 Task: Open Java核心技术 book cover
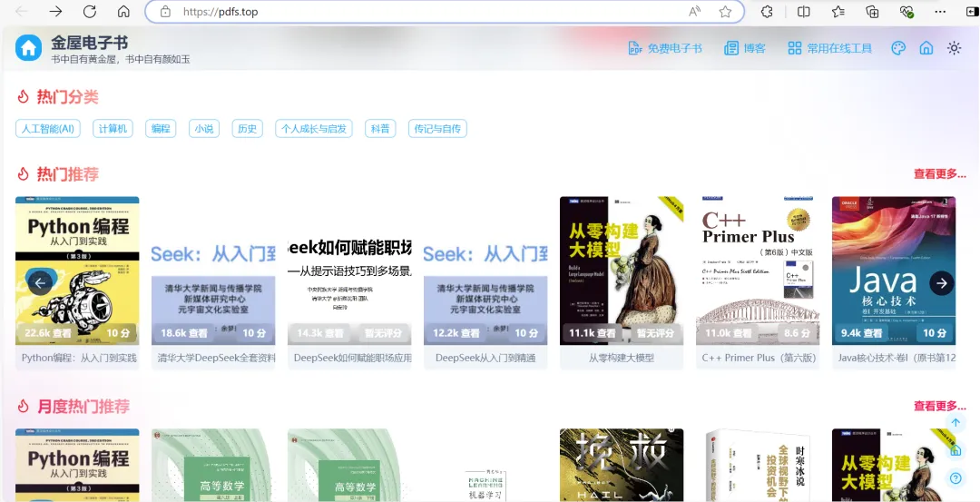pos(894,271)
